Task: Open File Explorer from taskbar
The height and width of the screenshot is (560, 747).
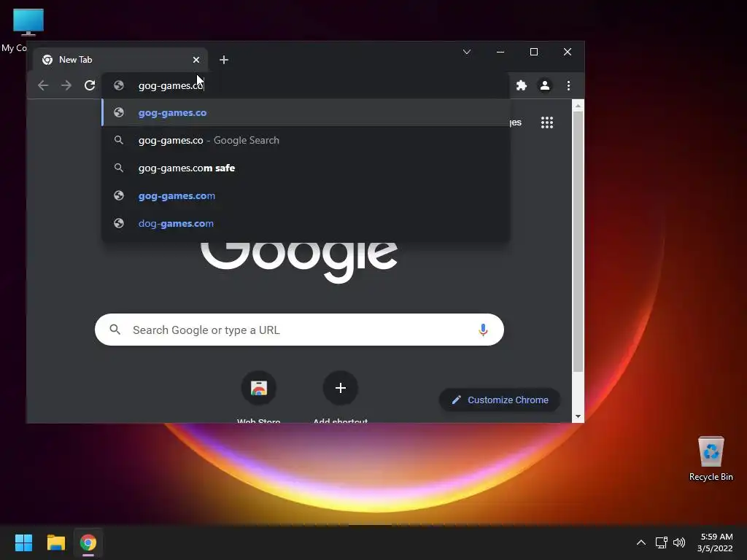Action: point(55,542)
